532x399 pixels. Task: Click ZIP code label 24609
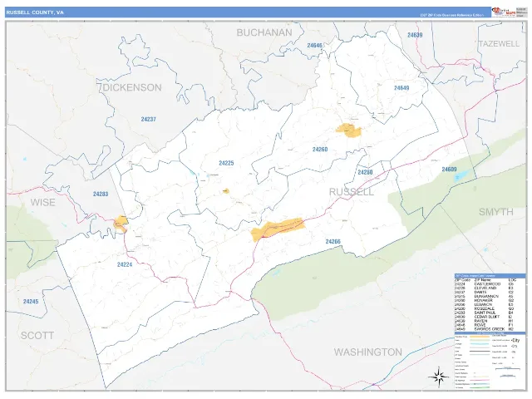pyautogui.click(x=449, y=170)
